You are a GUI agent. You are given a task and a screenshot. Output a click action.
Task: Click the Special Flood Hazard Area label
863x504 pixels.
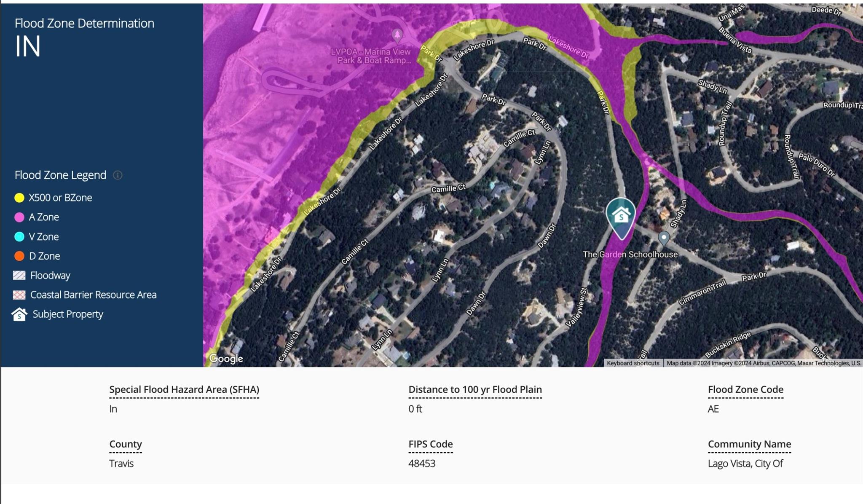coord(184,390)
